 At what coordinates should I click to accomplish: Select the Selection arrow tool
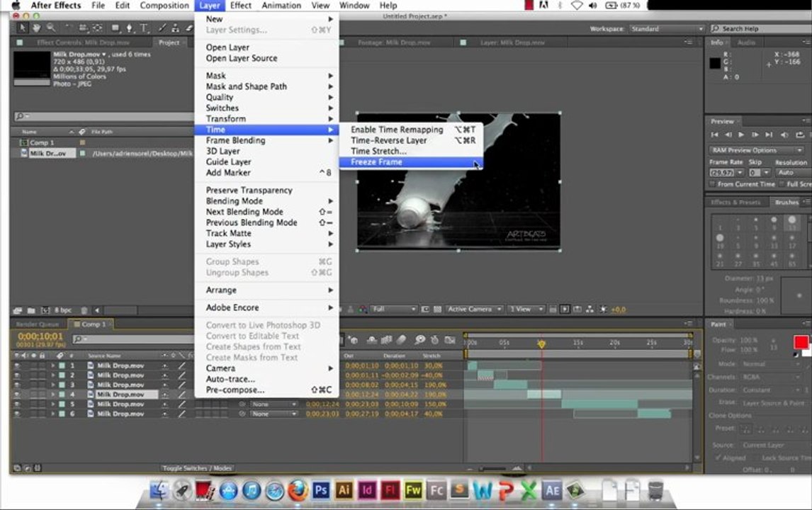pos(22,28)
